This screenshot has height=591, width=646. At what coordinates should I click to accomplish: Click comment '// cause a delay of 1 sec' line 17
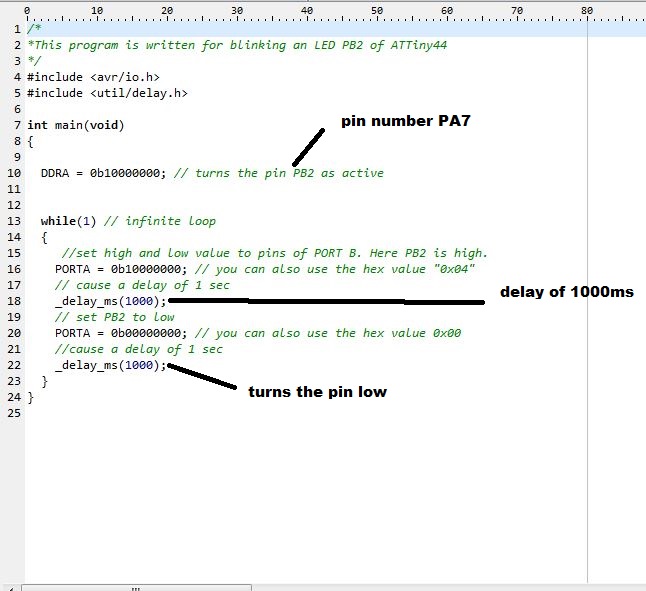(142, 285)
